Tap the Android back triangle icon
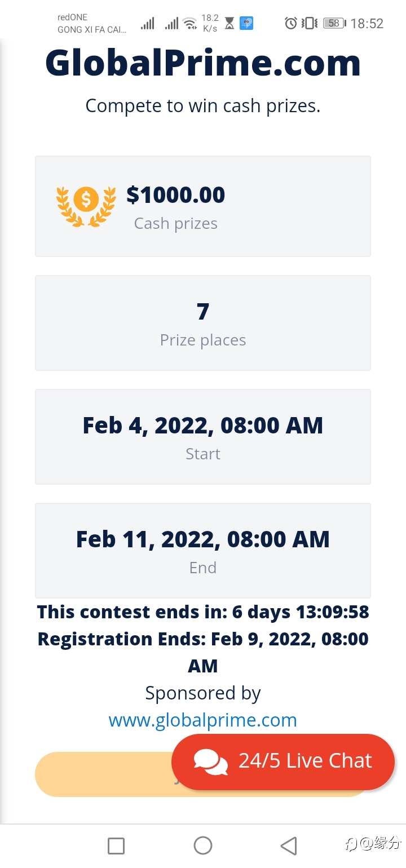 289,845
